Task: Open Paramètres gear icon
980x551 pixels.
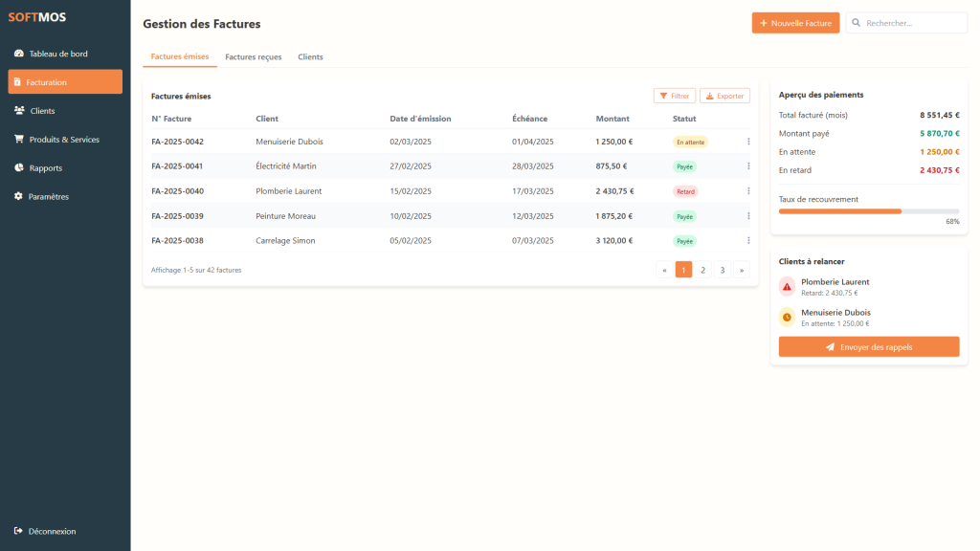Action: click(x=19, y=197)
